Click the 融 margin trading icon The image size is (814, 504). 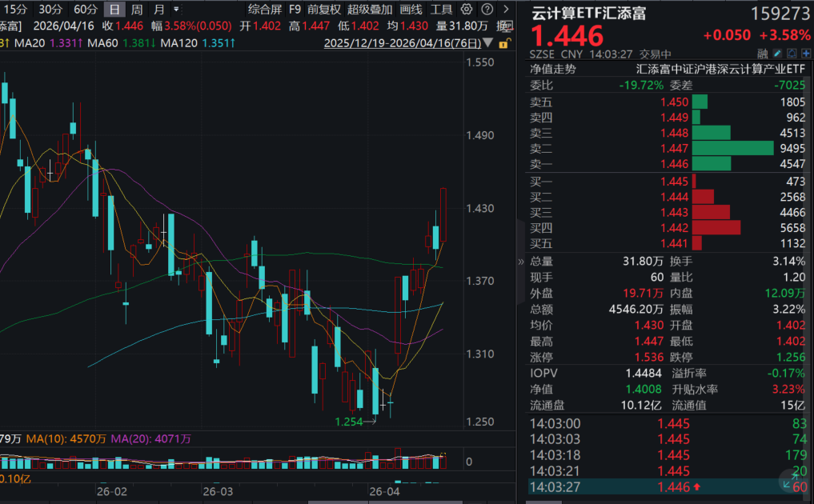(x=763, y=53)
